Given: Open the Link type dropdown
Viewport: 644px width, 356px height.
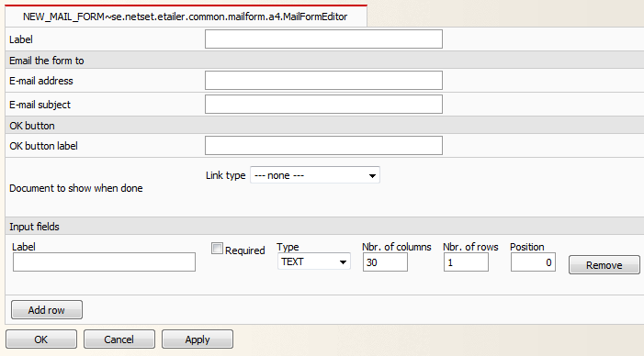Looking at the screenshot, I should pos(315,175).
